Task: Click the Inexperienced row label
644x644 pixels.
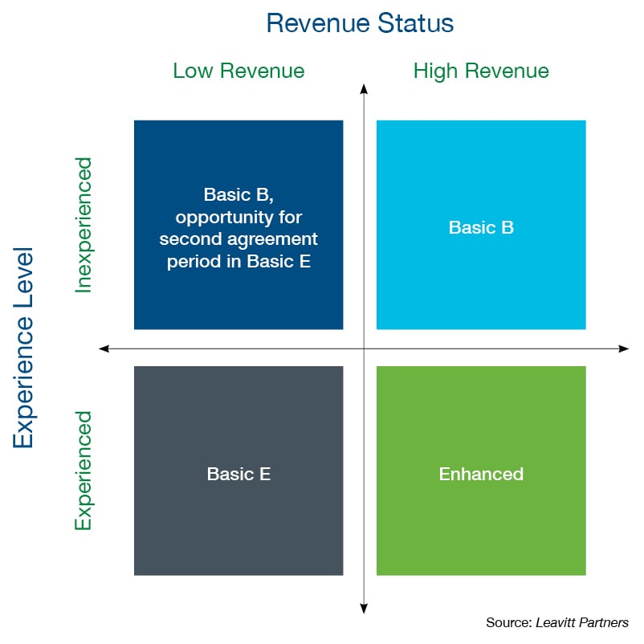Action: (x=84, y=225)
